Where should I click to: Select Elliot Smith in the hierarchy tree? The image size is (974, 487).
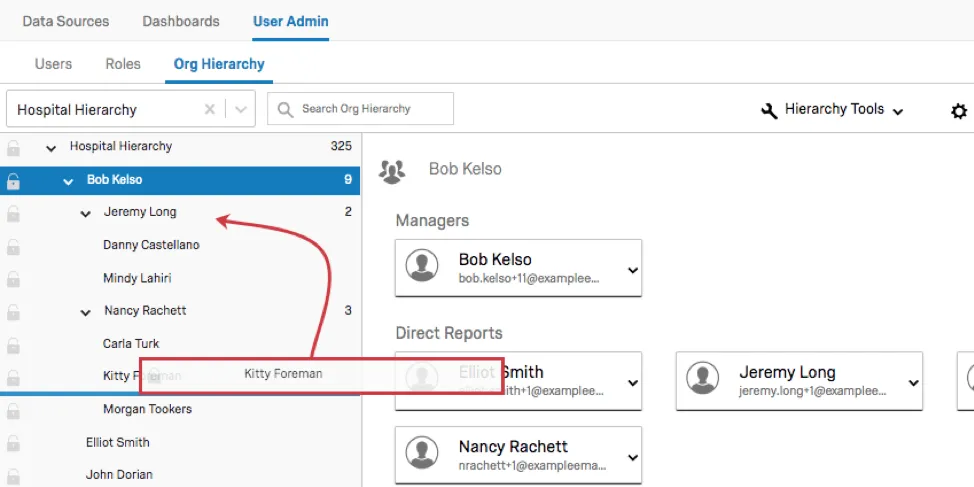tap(118, 442)
